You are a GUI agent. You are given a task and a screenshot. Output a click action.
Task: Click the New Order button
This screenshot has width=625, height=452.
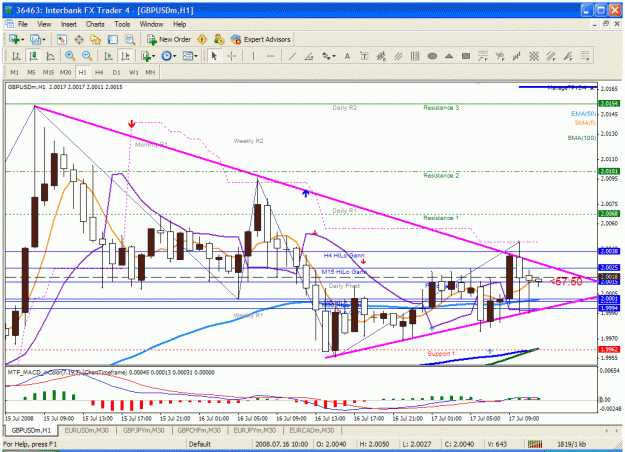(x=169, y=39)
